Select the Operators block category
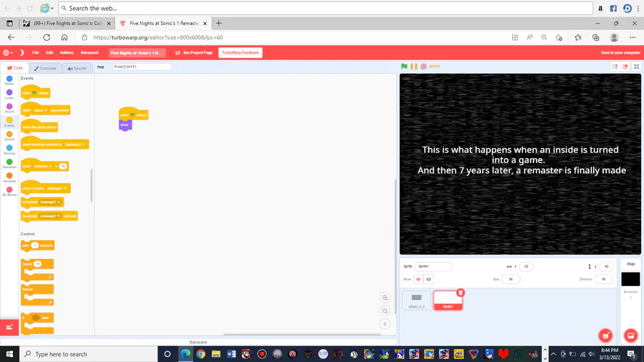The width and height of the screenshot is (644, 362). point(9,164)
